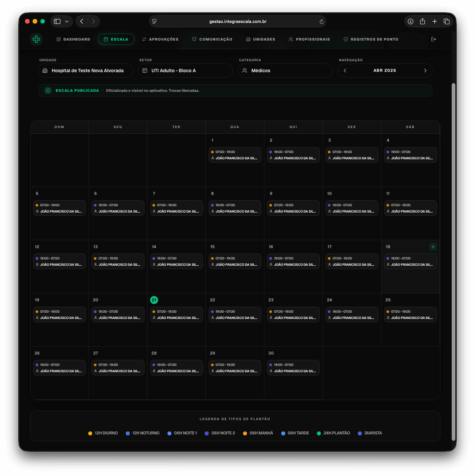The image size is (475, 476).
Task: Open Aprovações via the swap arrows icon
Action: (x=144, y=39)
